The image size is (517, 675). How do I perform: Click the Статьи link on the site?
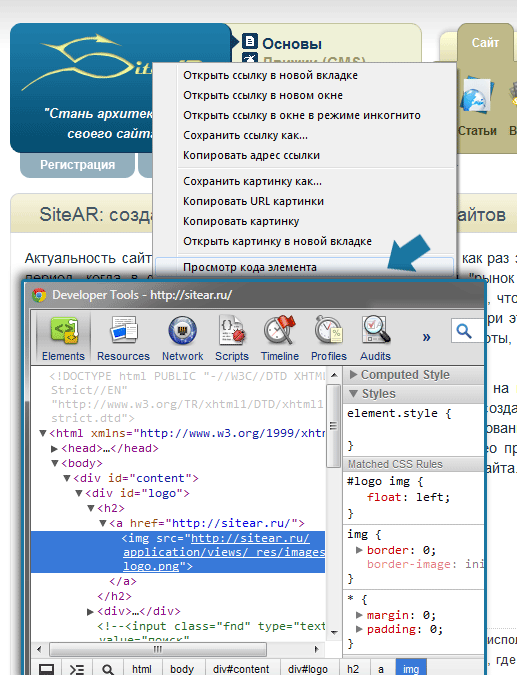click(x=477, y=131)
